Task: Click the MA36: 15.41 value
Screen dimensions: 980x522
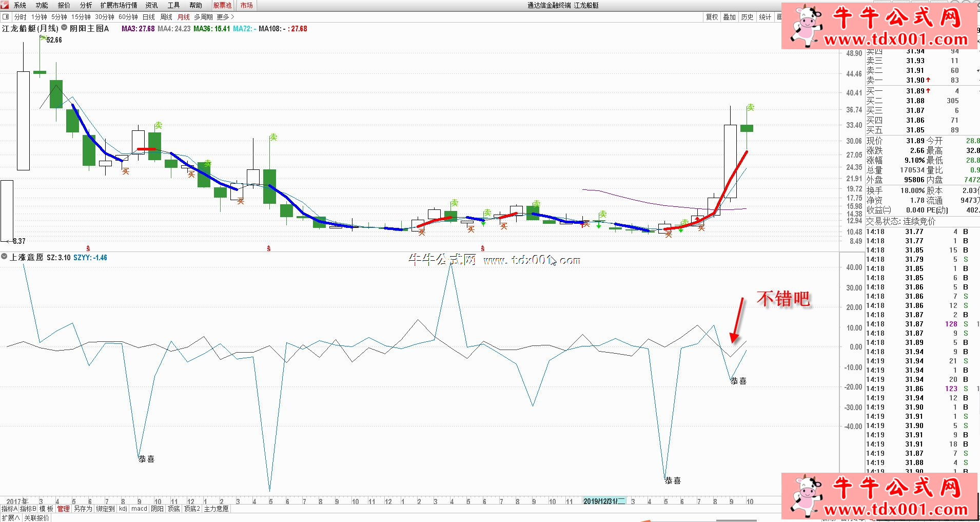Action: tap(211, 29)
